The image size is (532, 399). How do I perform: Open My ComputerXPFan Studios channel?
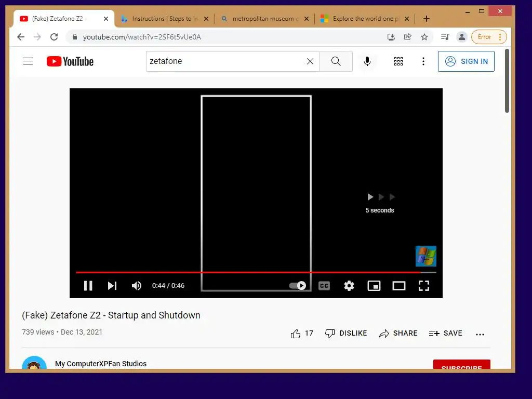coord(101,364)
